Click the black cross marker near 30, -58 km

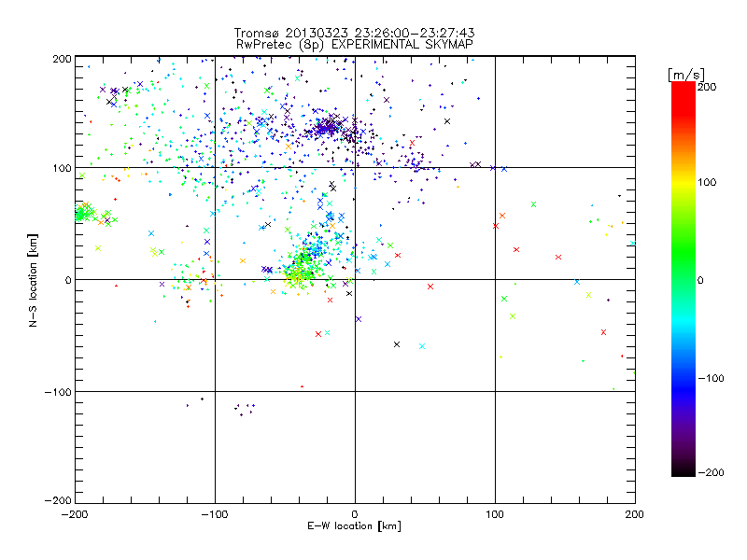396,344
